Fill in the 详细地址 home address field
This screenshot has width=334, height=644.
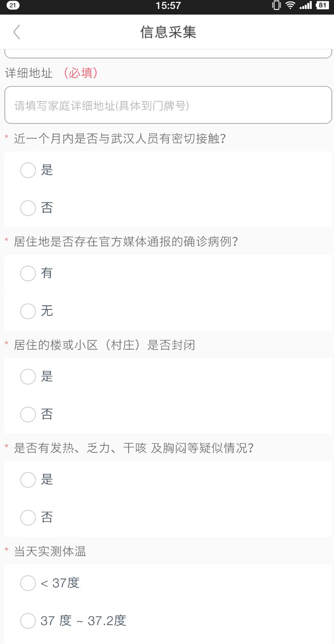tap(168, 105)
